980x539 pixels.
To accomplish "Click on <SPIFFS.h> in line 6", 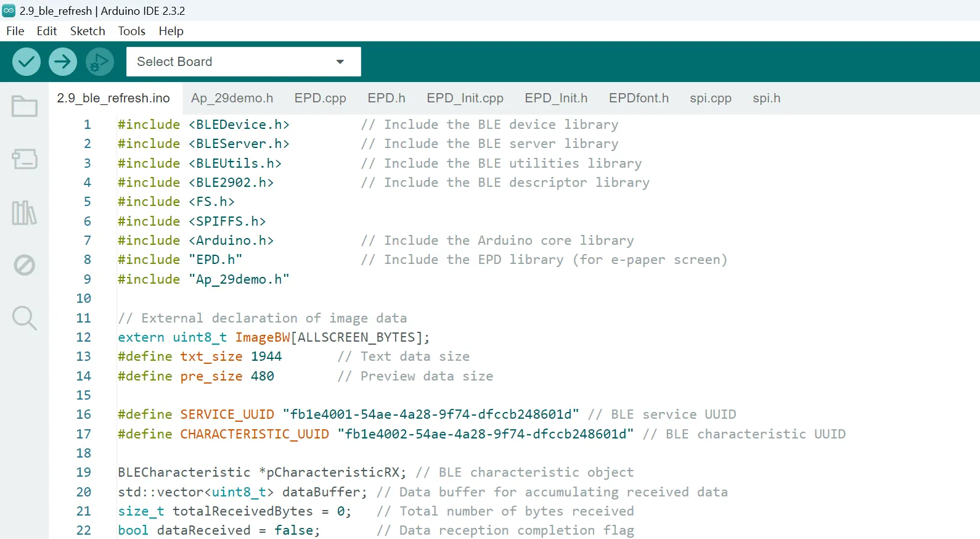I will pyautogui.click(x=227, y=221).
